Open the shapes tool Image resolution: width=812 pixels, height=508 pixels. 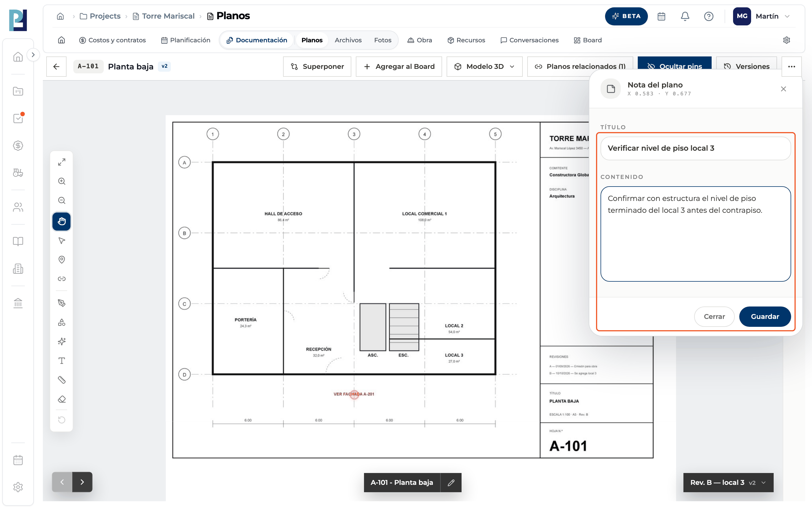point(61,322)
